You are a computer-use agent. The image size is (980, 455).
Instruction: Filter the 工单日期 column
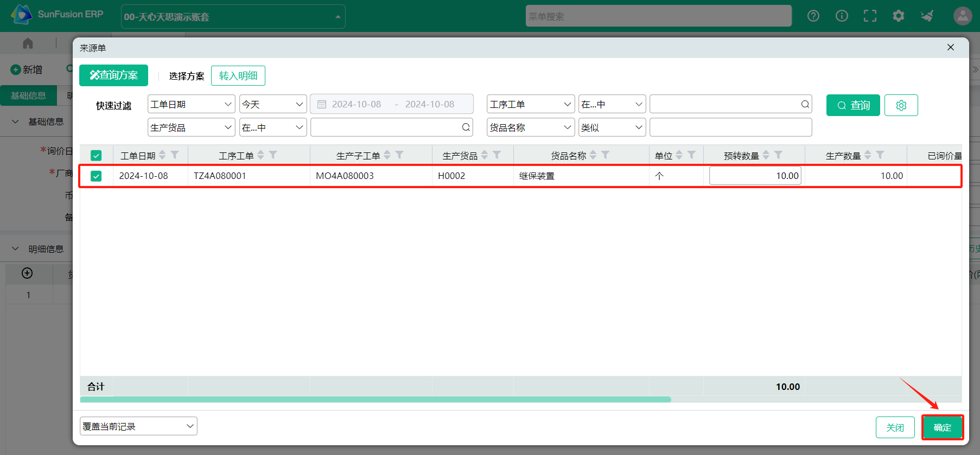coord(175,155)
